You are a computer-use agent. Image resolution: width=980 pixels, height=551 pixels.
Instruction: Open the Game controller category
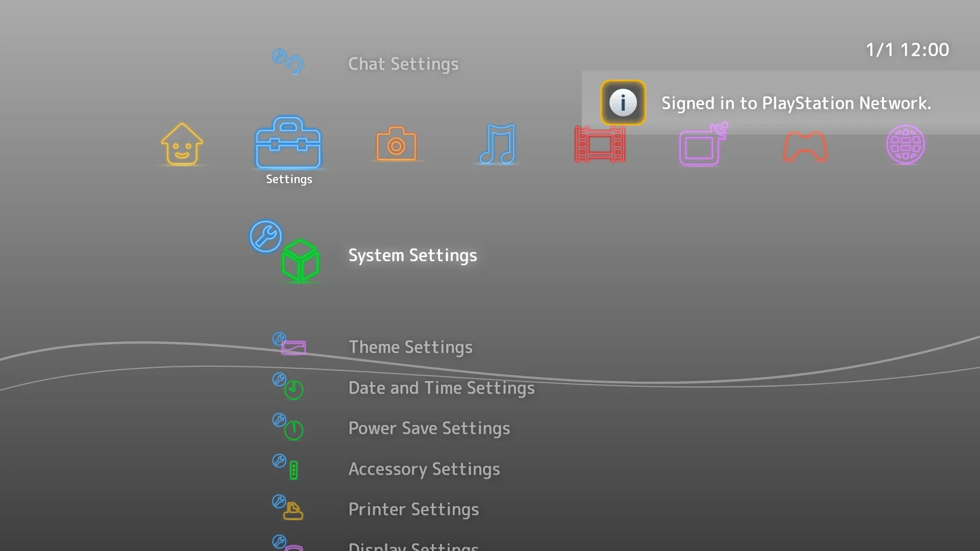pyautogui.click(x=805, y=146)
